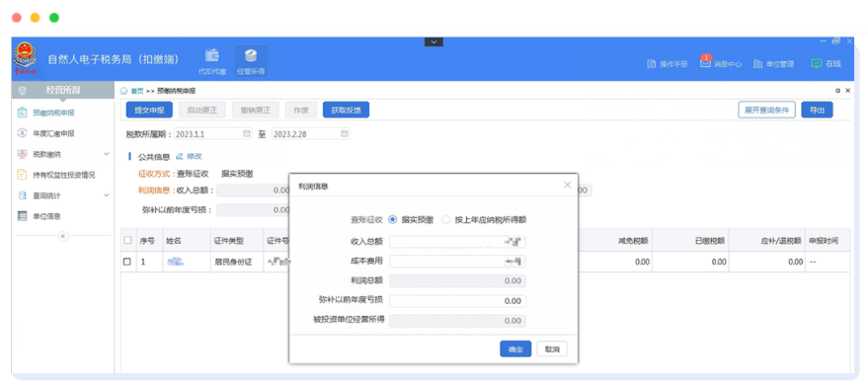Click 确定 in the dialog

515,349
